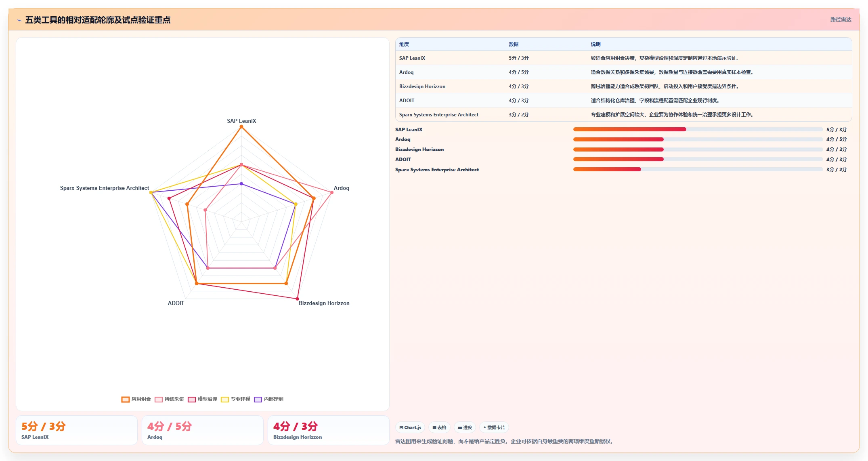The height and width of the screenshot is (461, 868).
Task: Toggle the 应用组合 legend item
Action: click(x=136, y=399)
